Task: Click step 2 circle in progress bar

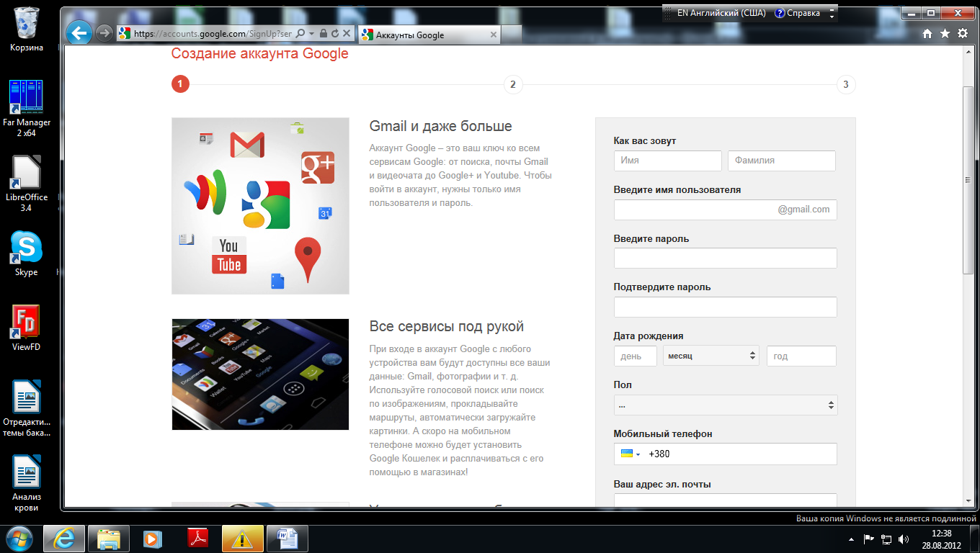Action: [512, 84]
